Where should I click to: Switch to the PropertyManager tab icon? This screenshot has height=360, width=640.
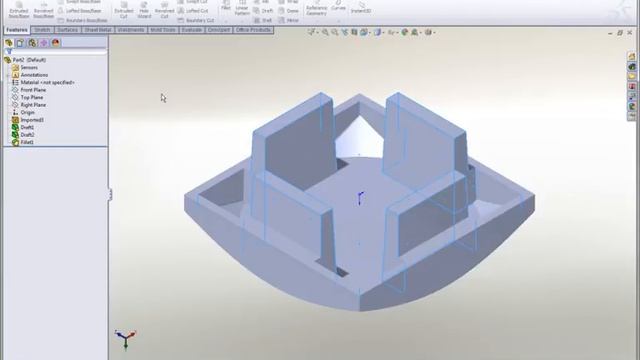coord(20,43)
